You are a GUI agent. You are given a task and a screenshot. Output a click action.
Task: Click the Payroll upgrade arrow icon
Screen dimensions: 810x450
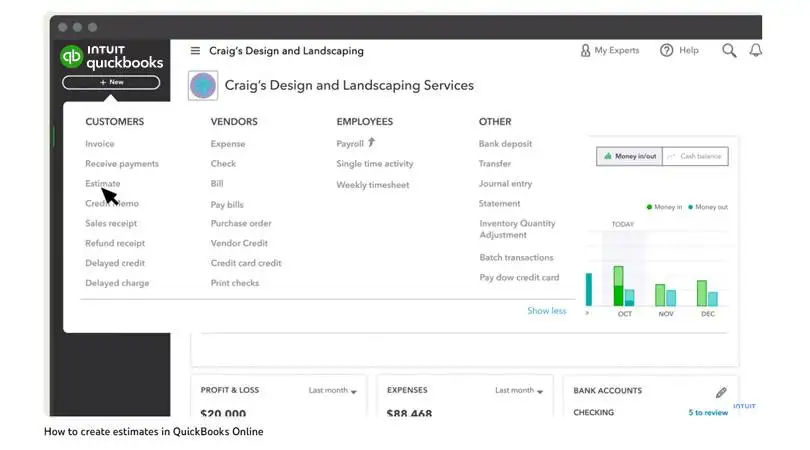(371, 142)
